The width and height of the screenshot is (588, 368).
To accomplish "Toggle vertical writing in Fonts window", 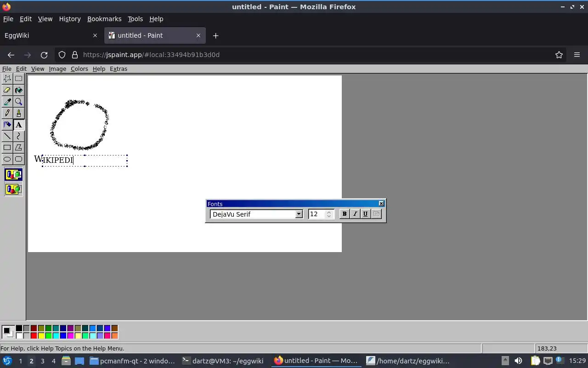I will point(376,214).
